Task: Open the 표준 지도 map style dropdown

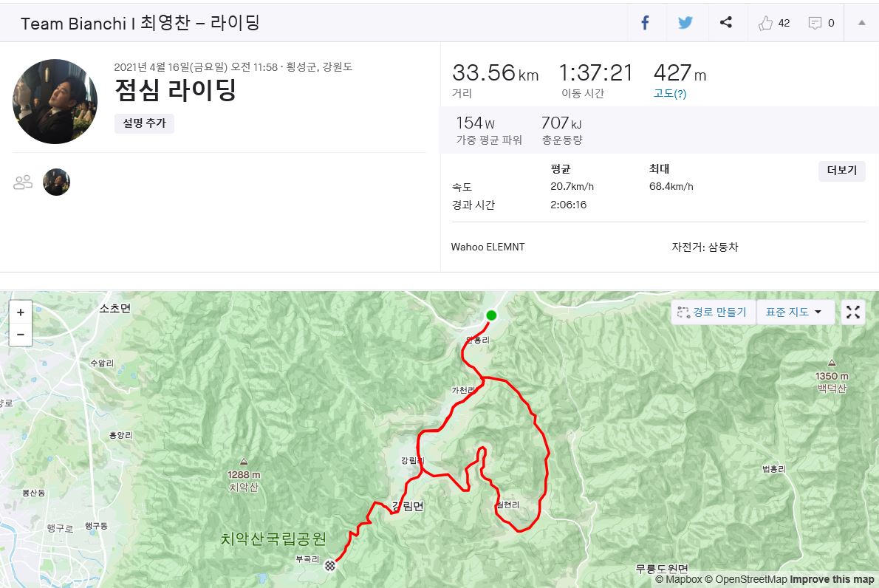Action: click(x=795, y=312)
